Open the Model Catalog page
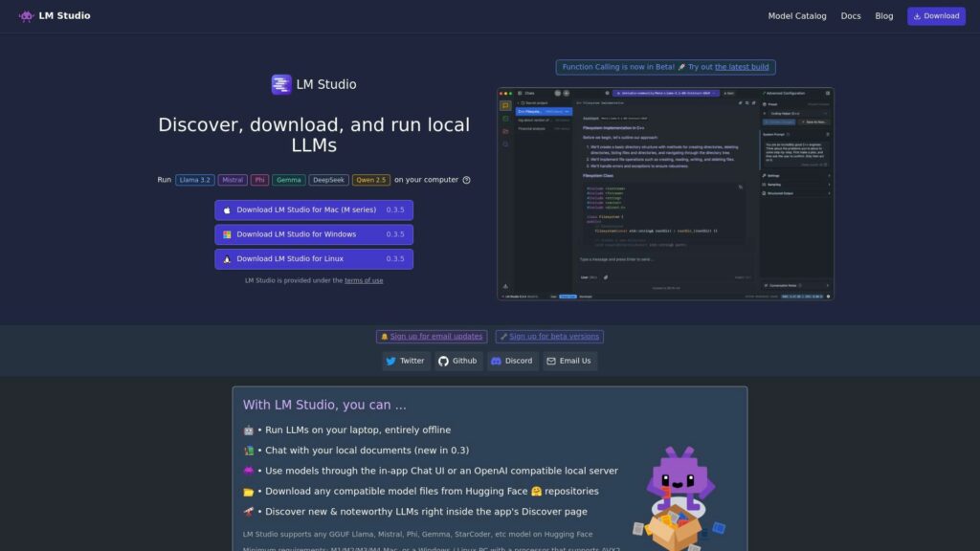Image resolution: width=980 pixels, height=551 pixels. [x=797, y=16]
